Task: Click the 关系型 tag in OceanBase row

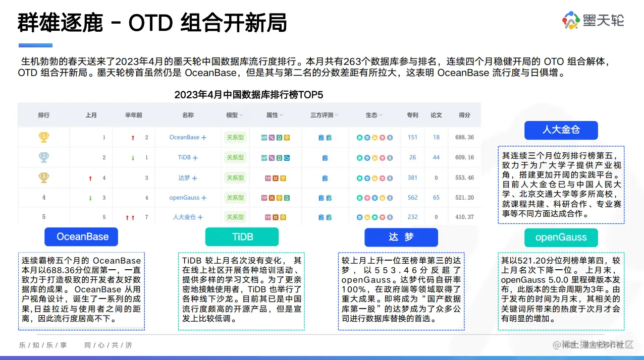Action: click(235, 137)
